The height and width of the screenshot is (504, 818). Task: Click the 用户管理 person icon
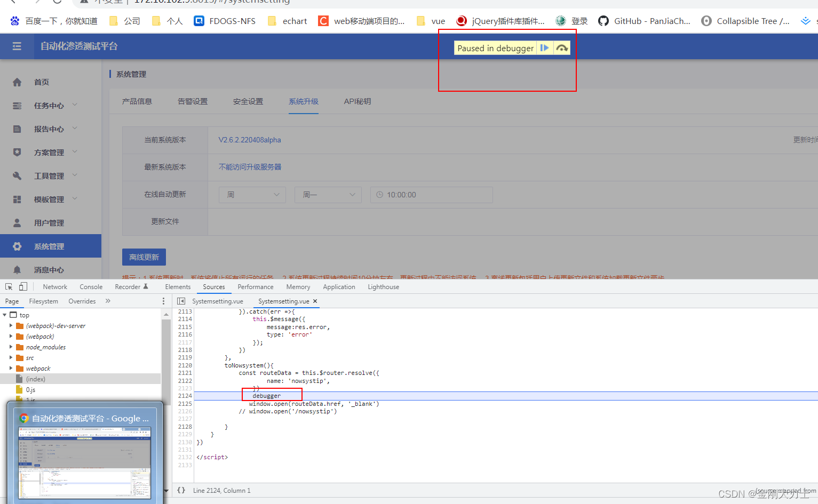pos(17,223)
